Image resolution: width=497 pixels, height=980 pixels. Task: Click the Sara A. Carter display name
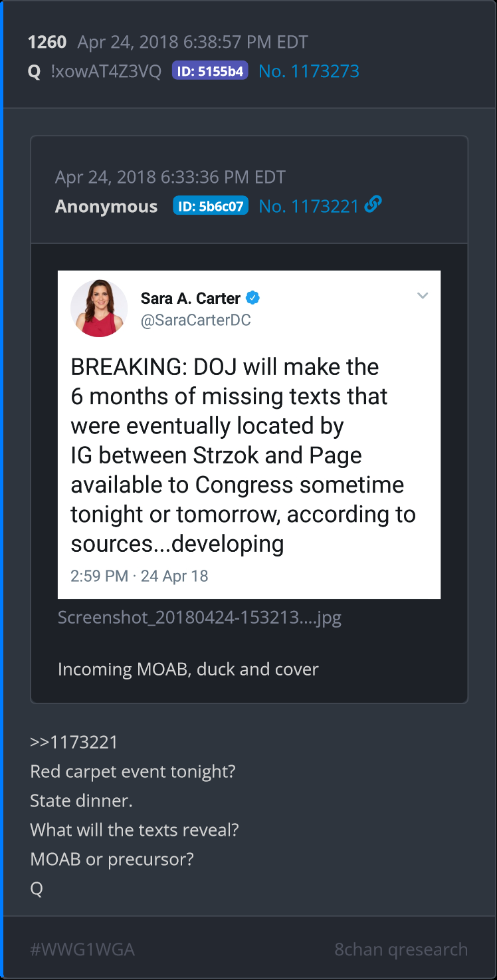point(190,299)
